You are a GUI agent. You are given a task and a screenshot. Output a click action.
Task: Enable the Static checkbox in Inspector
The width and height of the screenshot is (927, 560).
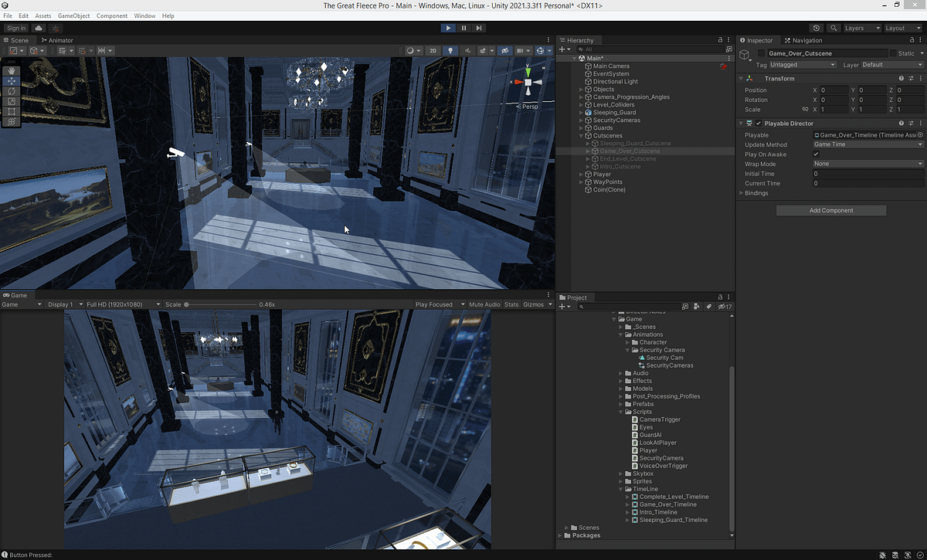pos(894,53)
